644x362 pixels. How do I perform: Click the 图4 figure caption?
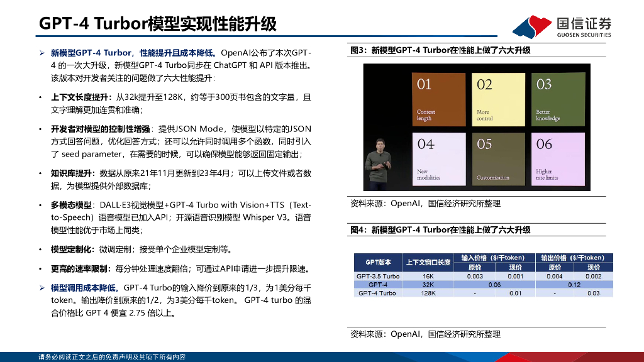[440, 230]
